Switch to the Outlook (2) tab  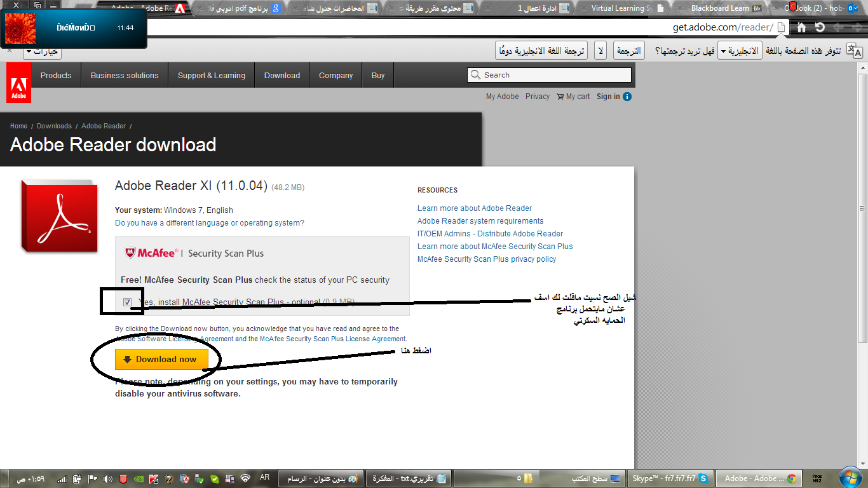click(x=818, y=8)
